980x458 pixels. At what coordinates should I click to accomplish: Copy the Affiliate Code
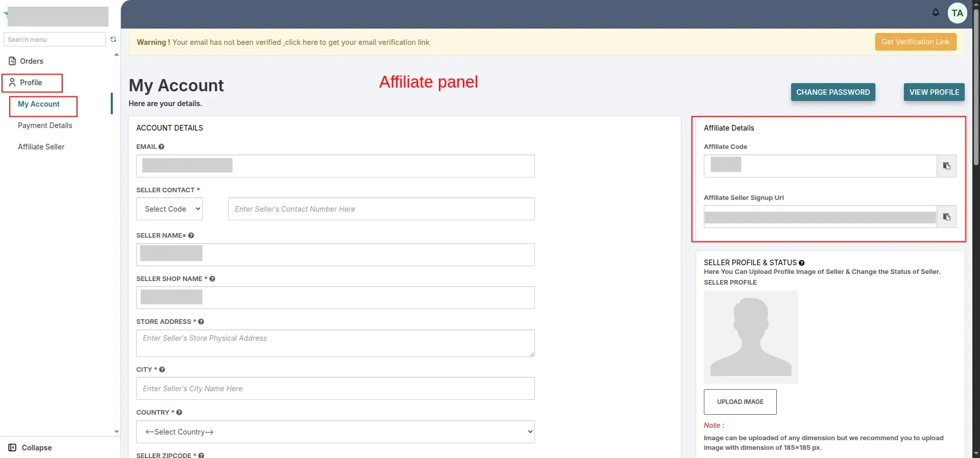coord(947,166)
